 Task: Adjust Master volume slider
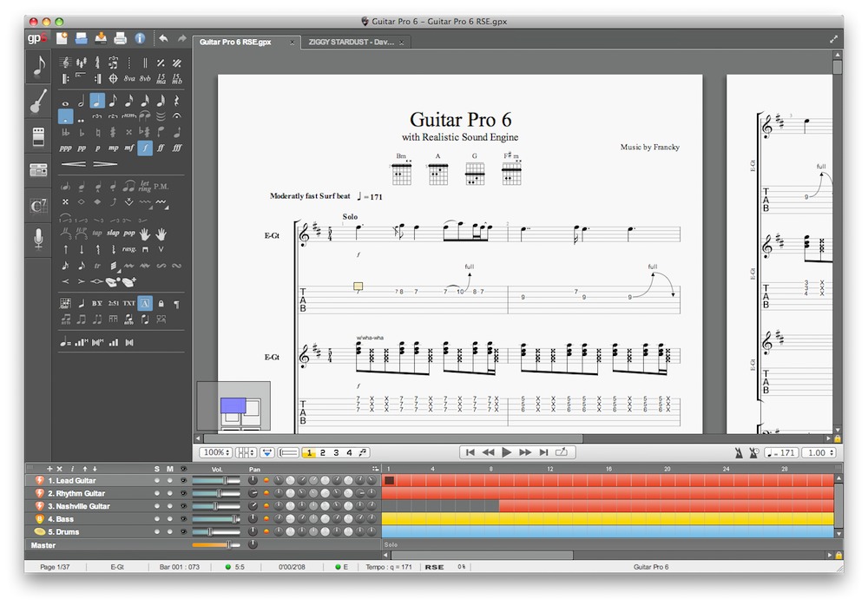click(x=216, y=545)
